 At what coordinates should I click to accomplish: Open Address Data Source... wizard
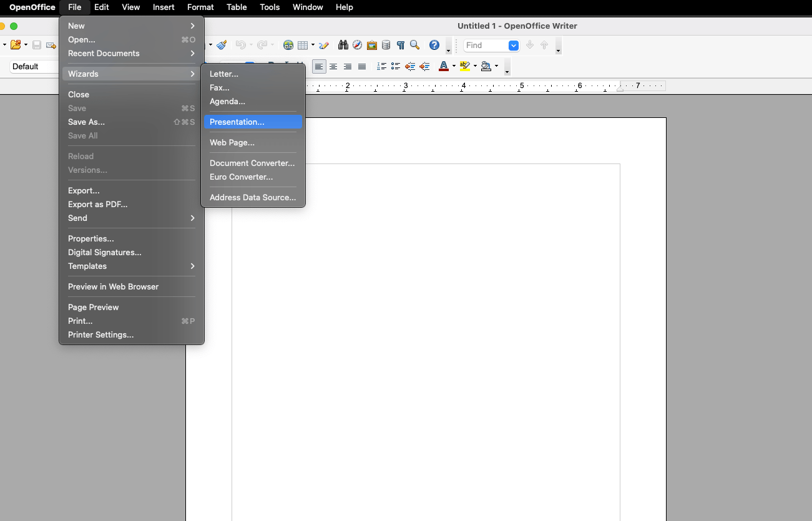click(253, 197)
